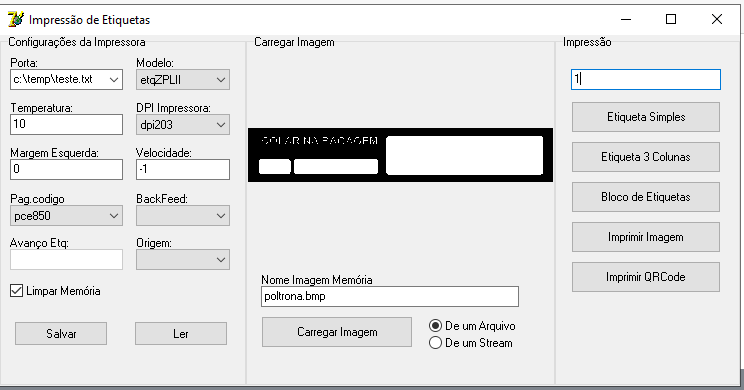Click the Impressão copies input field

tap(646, 80)
